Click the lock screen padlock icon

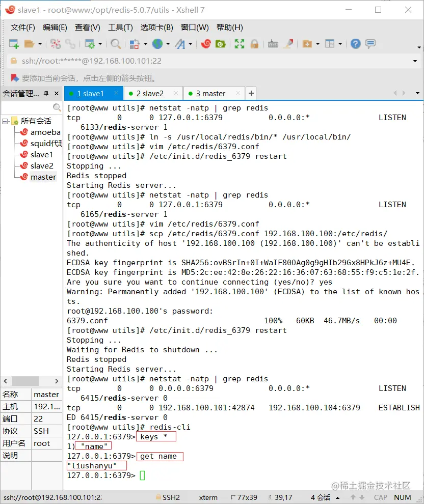(254, 44)
